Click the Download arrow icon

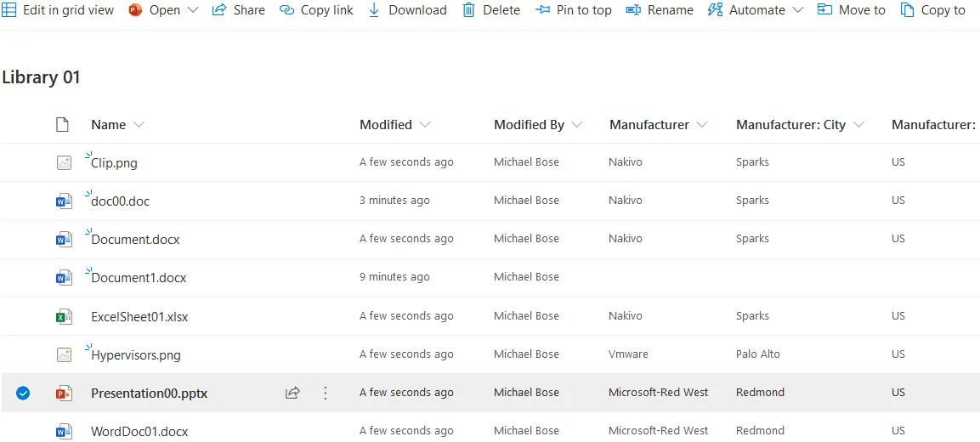[x=374, y=10]
